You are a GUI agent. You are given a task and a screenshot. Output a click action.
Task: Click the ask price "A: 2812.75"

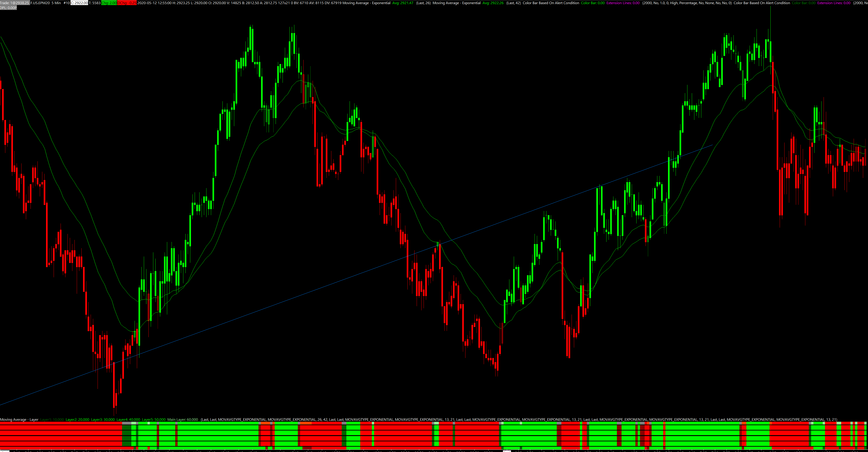click(x=268, y=3)
